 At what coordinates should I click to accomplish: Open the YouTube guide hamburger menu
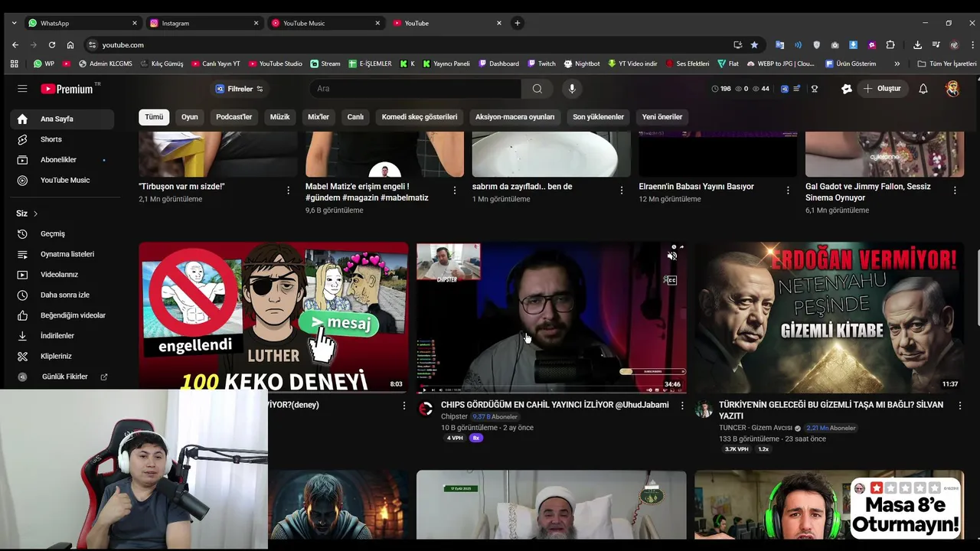tap(22, 89)
